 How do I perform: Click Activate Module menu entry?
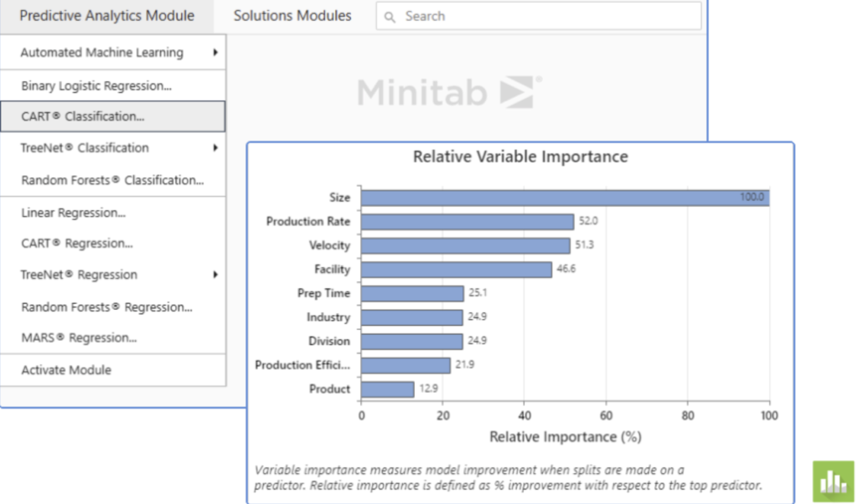click(x=113, y=370)
